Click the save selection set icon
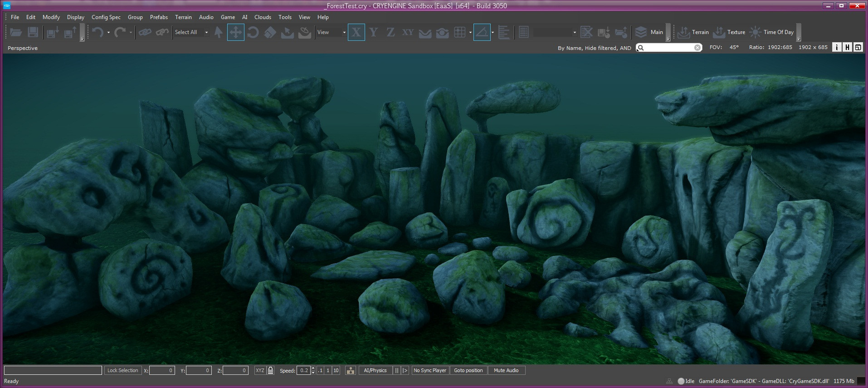 [604, 32]
